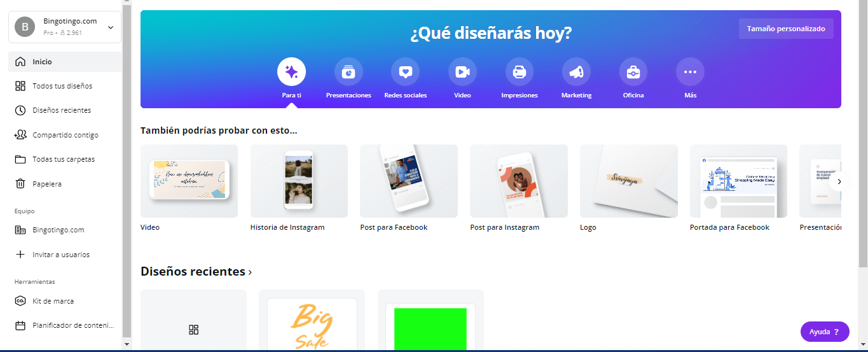The width and height of the screenshot is (868, 352).
Task: Click the Kit de marca icon
Action: (20, 301)
